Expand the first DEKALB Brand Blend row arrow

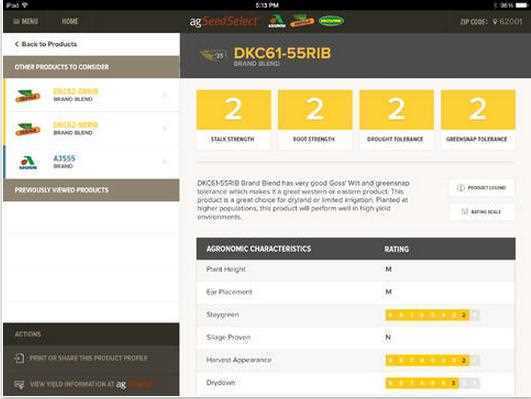(165, 95)
